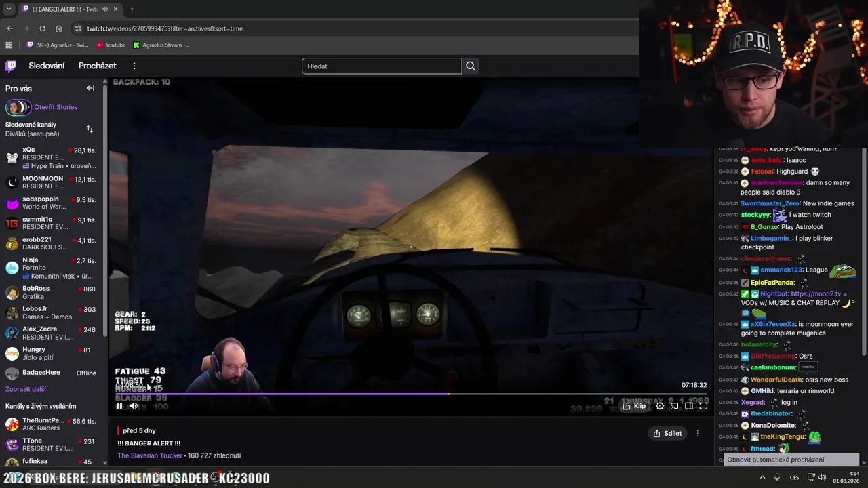Image resolution: width=868 pixels, height=488 pixels.
Task: Open TTone live channel
Action: tap(51, 445)
